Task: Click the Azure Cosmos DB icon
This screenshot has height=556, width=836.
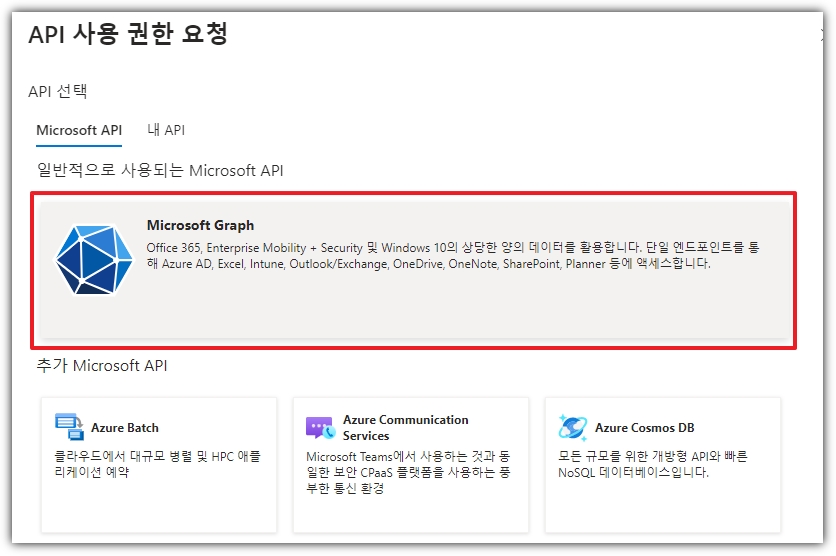Action: point(572,428)
